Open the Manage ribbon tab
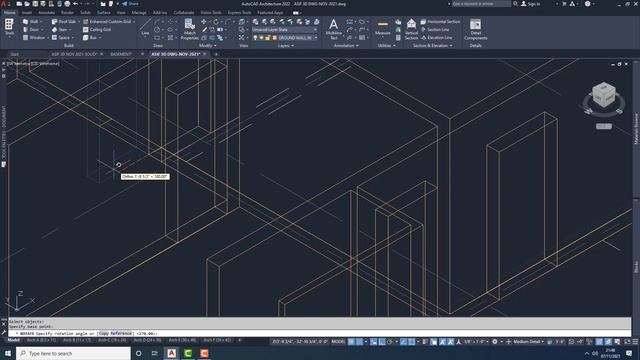The height and width of the screenshot is (360, 640). click(139, 13)
